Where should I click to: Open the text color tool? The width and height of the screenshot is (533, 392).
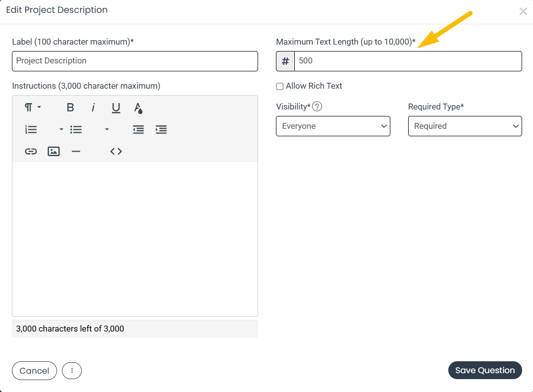click(x=138, y=108)
